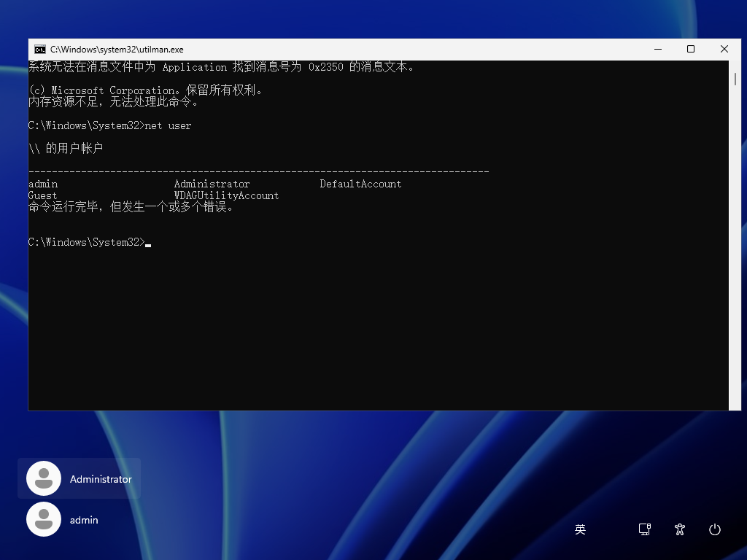
Task: Maximize the utilman.exe console window
Action: point(691,50)
